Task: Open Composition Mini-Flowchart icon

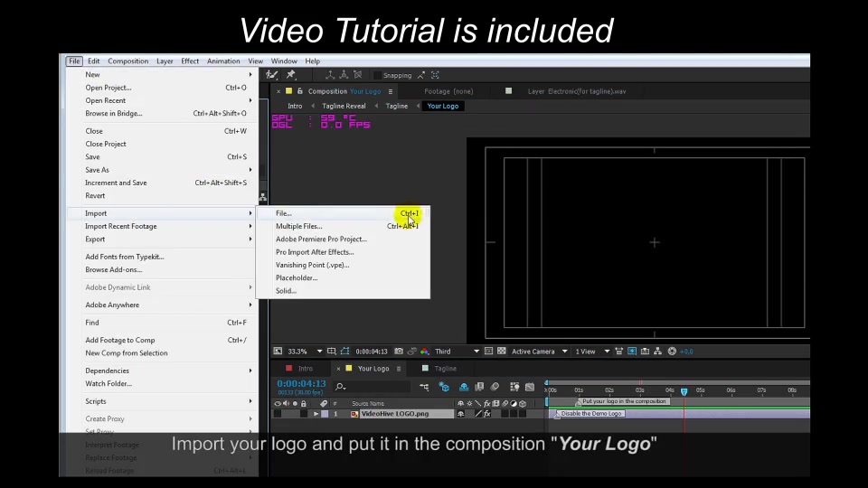Action: (424, 387)
